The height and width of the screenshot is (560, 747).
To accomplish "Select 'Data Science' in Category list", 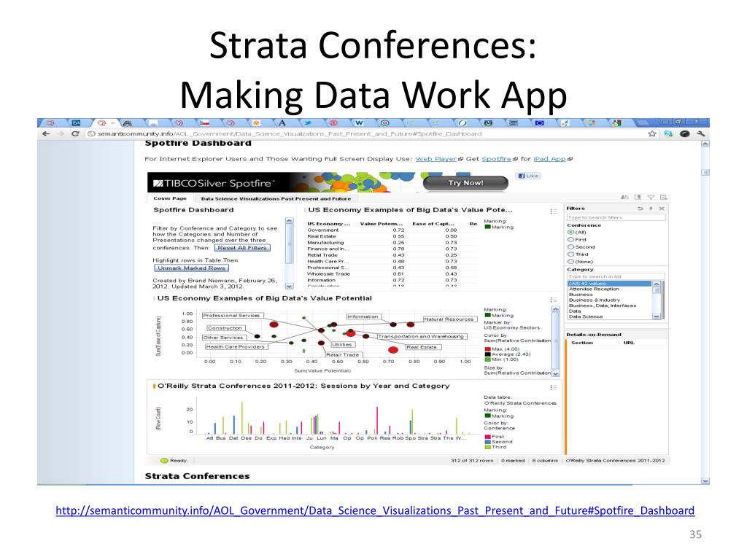I will click(586, 316).
